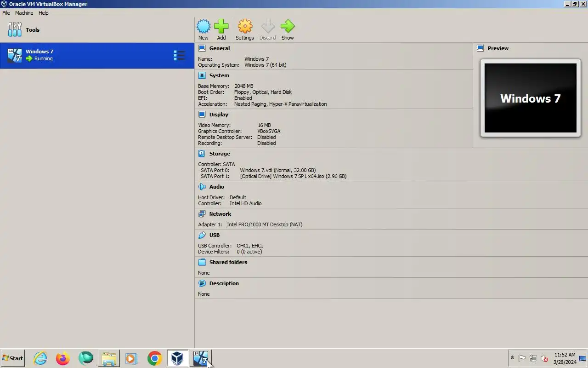588x368 pixels.
Task: Click the Storage section heading link
Action: [x=220, y=154]
